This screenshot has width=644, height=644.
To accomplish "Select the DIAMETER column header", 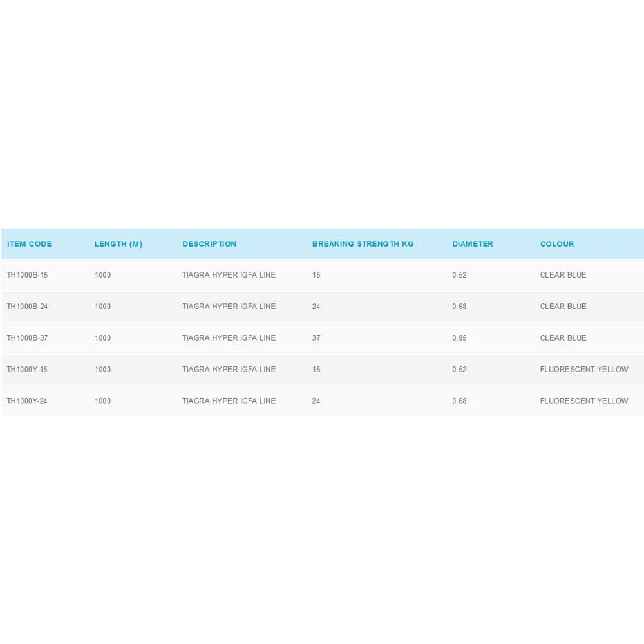I will coord(473,244).
